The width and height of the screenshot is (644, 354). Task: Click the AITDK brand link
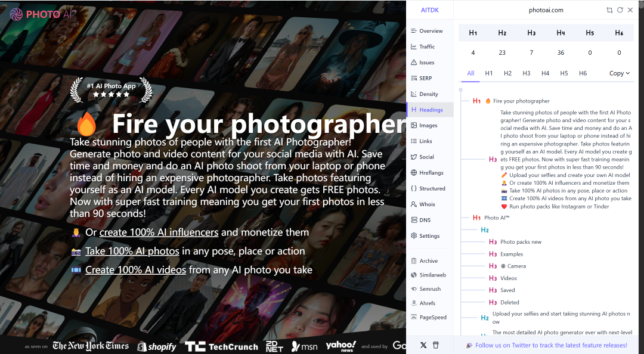click(x=429, y=10)
